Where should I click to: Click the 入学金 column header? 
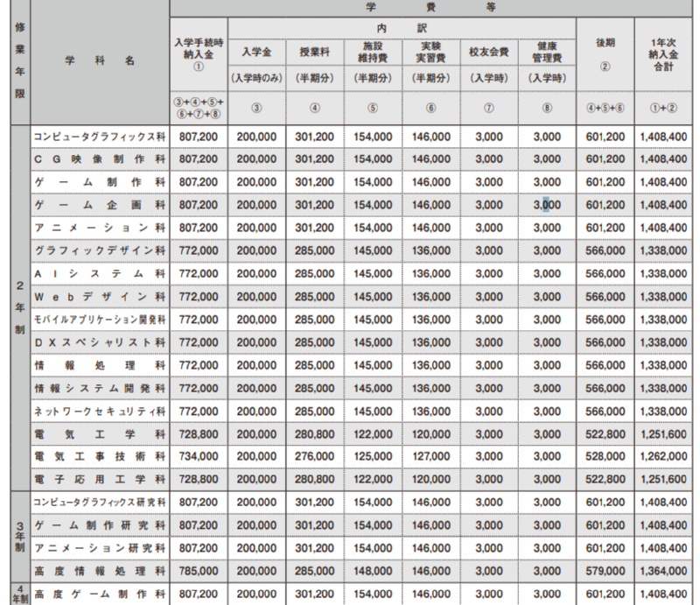[x=257, y=52]
